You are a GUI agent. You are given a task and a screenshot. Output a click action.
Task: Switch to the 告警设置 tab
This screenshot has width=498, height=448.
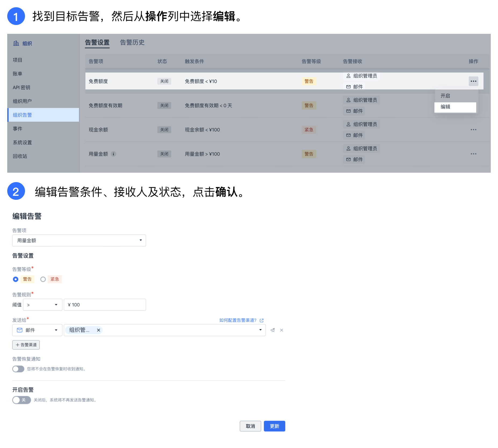(x=97, y=42)
